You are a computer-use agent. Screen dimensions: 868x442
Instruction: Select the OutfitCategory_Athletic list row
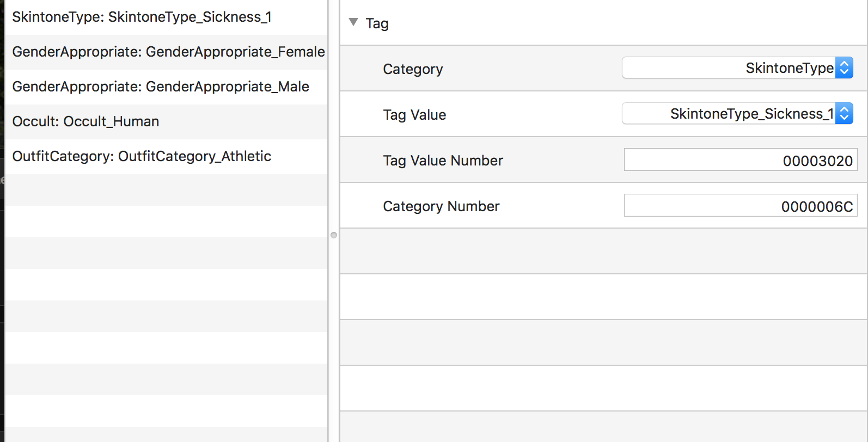166,157
